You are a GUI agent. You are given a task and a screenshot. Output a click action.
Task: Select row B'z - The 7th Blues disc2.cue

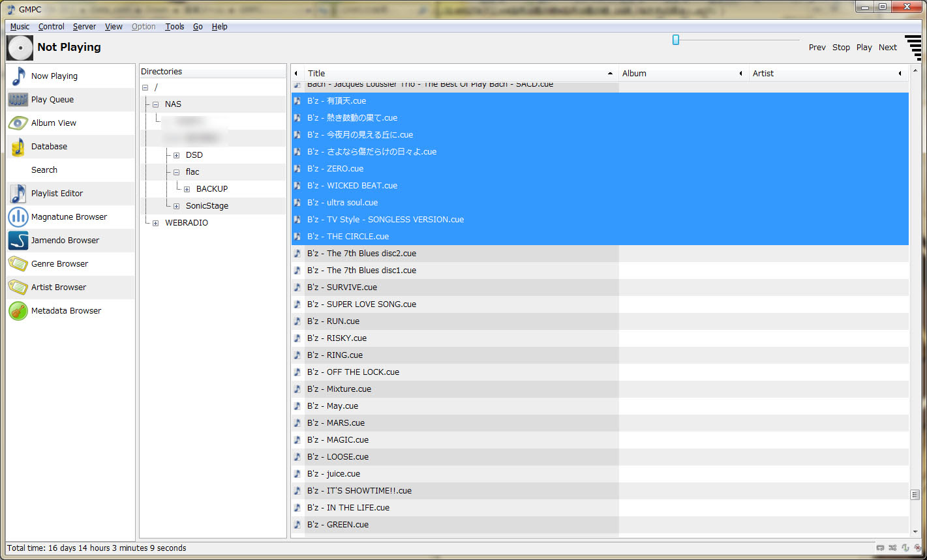[600, 254]
